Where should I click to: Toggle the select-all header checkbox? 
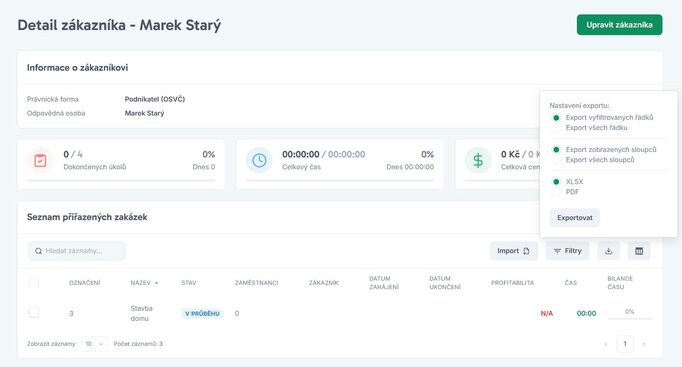click(x=33, y=283)
